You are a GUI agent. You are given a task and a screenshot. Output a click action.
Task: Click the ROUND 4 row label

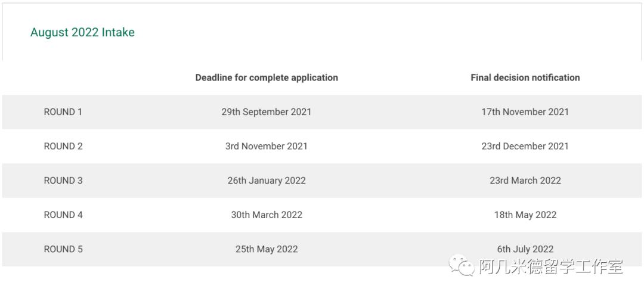coord(63,215)
